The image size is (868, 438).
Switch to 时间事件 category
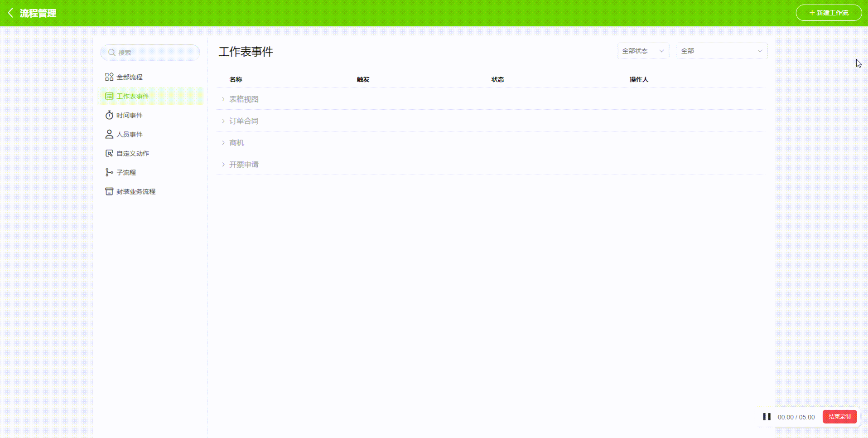click(150, 115)
